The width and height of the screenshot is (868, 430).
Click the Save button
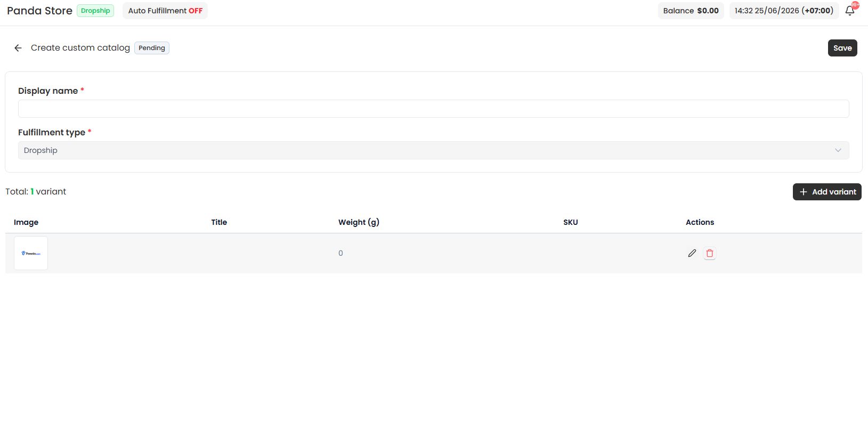[x=842, y=48]
